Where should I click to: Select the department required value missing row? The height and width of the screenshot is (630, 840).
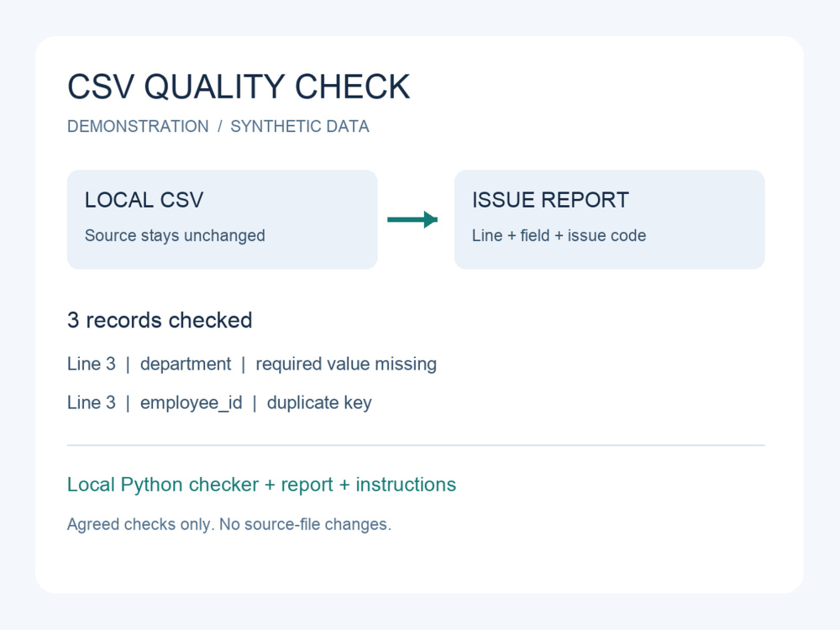252,365
